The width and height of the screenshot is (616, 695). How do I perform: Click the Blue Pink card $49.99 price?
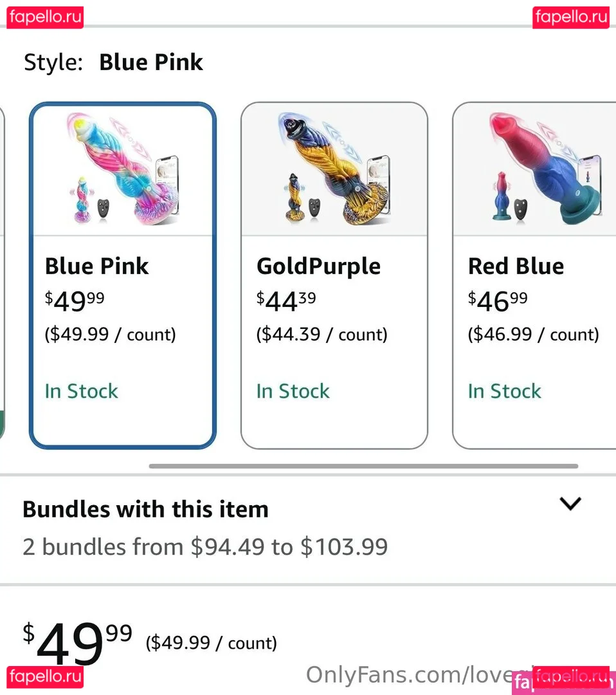tap(75, 301)
